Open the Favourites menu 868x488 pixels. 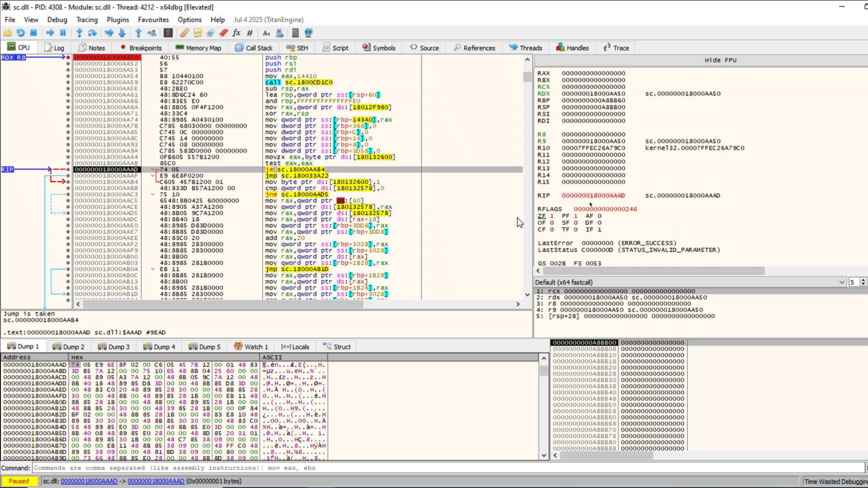tap(153, 20)
